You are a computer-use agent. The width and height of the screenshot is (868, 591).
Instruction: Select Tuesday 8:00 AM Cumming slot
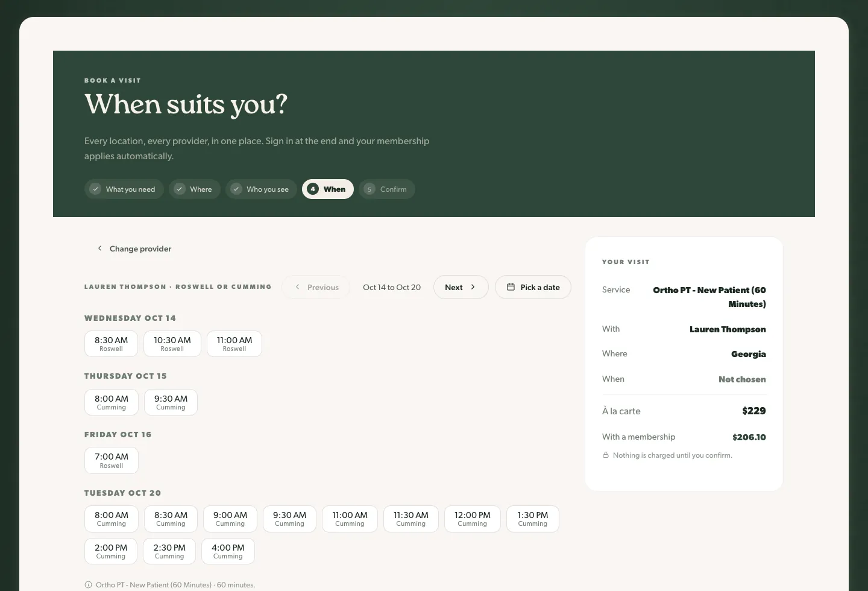pyautogui.click(x=112, y=519)
